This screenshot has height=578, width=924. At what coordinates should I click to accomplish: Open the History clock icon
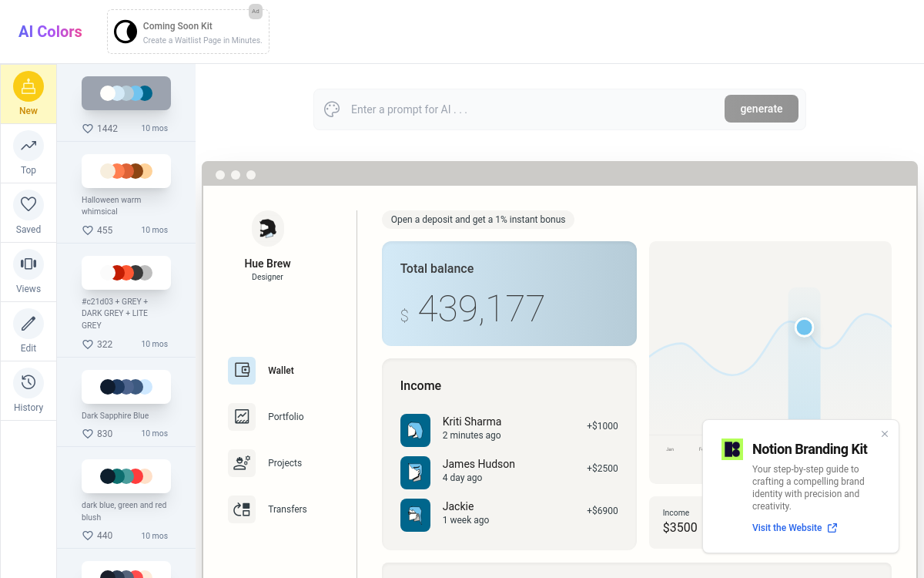[x=28, y=383]
